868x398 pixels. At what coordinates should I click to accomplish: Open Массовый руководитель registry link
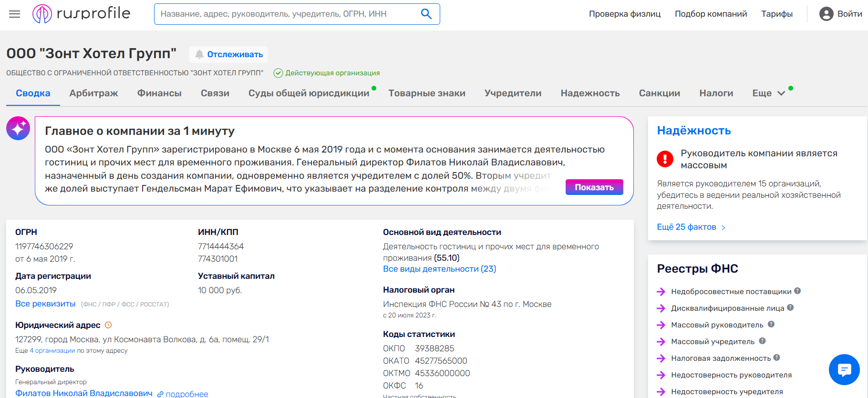717,325
